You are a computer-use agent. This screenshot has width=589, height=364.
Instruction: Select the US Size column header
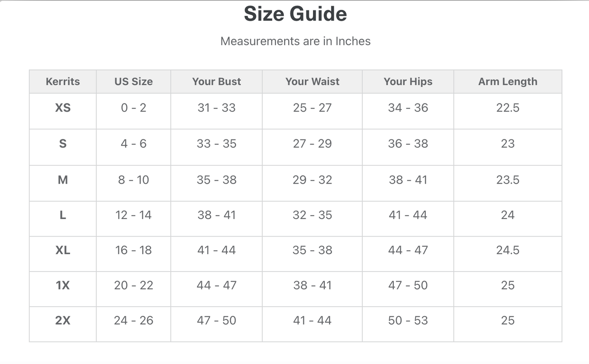pos(133,81)
